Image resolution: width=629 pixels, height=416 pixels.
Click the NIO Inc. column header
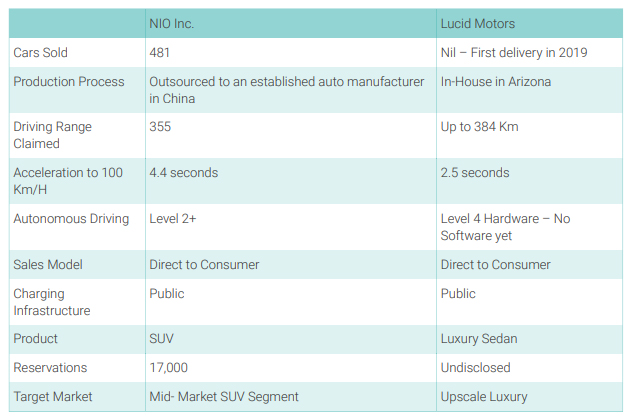171,24
